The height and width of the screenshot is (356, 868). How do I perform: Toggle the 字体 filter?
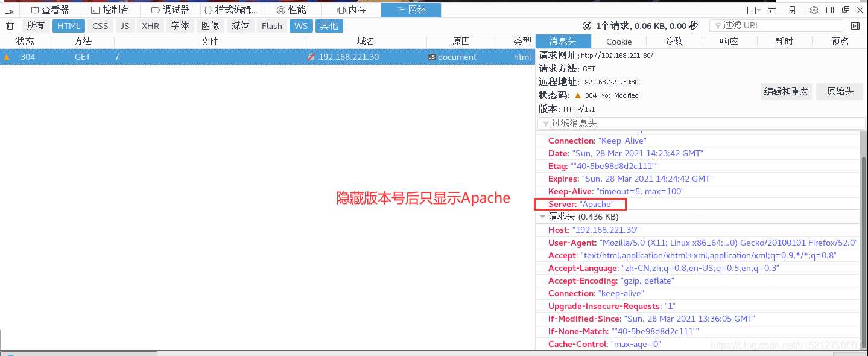(180, 26)
